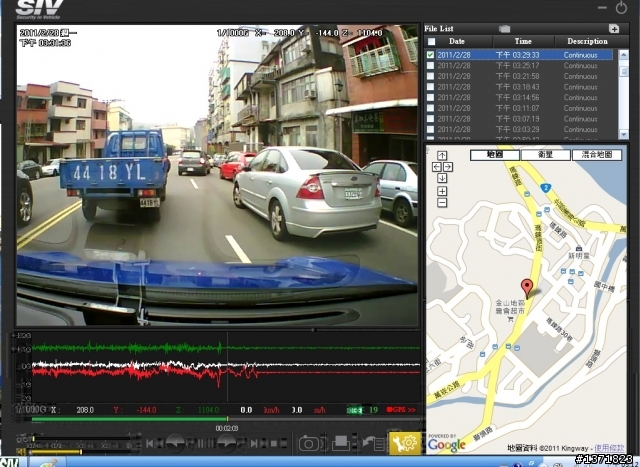Click the export/restore list icon
The width and height of the screenshot is (640, 467).
[373, 443]
